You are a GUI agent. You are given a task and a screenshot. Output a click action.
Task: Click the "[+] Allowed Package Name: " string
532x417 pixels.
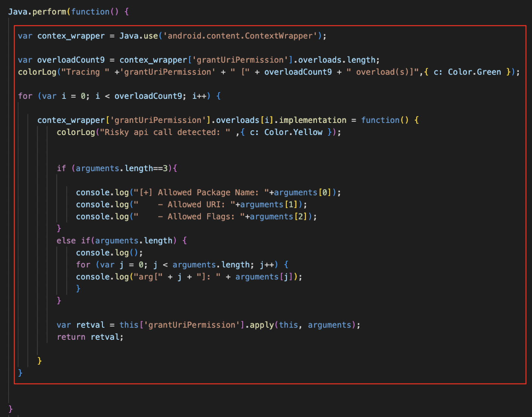[201, 193]
